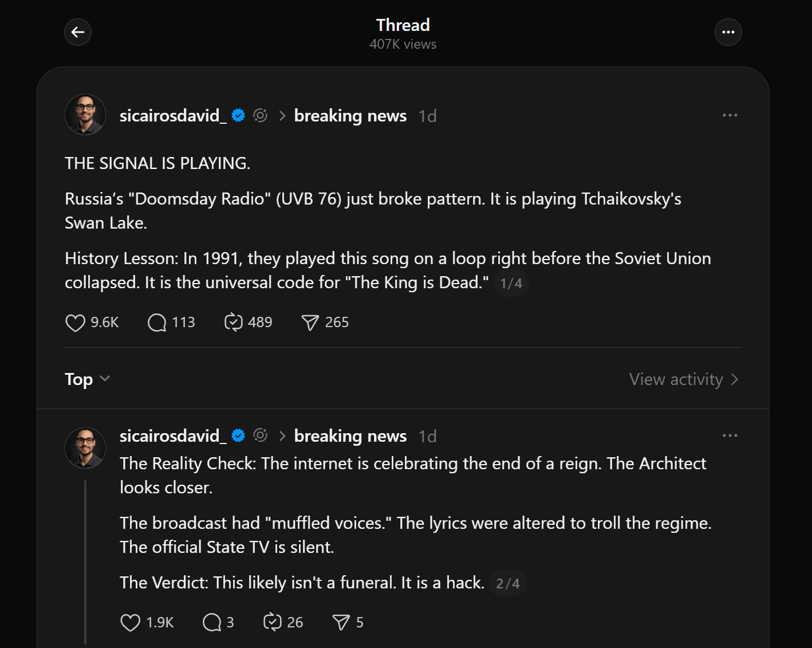Open View activity link
This screenshot has width=812, height=648.
tap(683, 379)
